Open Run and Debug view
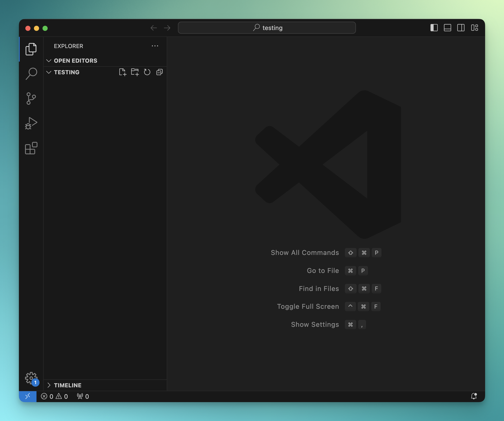Viewport: 504px width, 421px height. 31,123
